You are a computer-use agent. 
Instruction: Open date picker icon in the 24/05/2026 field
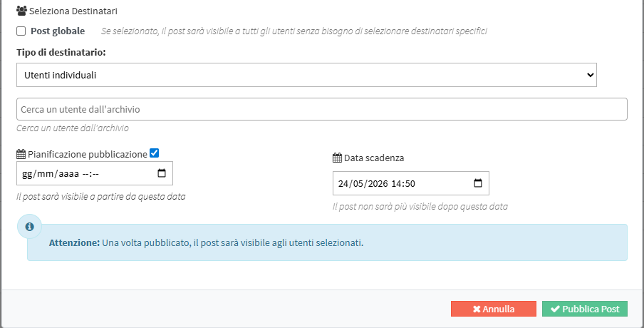(x=477, y=183)
